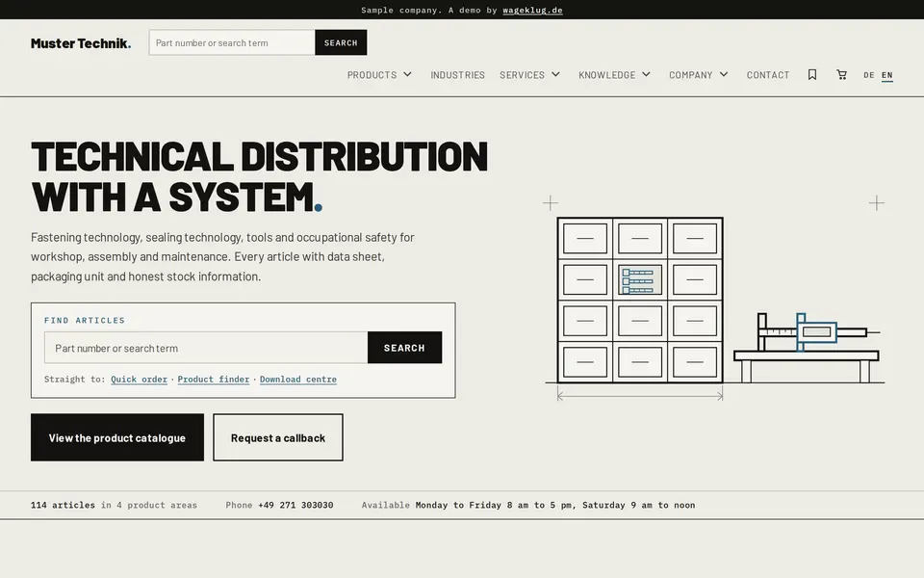Image resolution: width=924 pixels, height=578 pixels.
Task: Follow the Product finder link
Action: (x=214, y=380)
